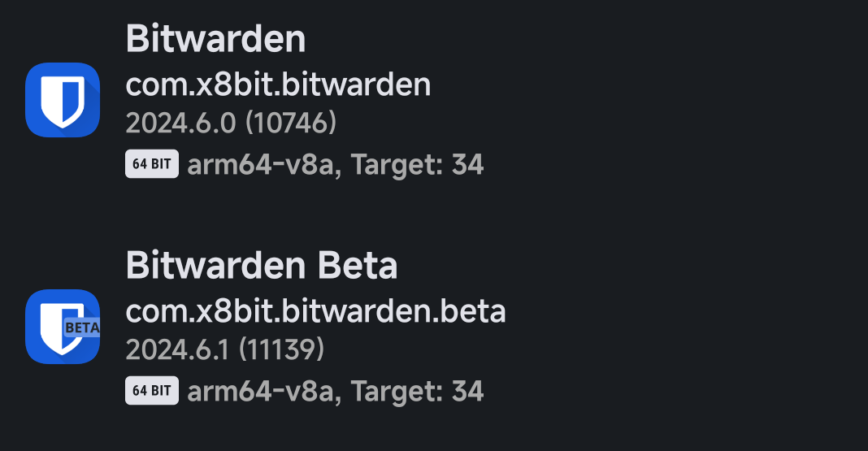Click the BETA label on the beta icon
The height and width of the screenshot is (451, 868).
click(x=82, y=327)
